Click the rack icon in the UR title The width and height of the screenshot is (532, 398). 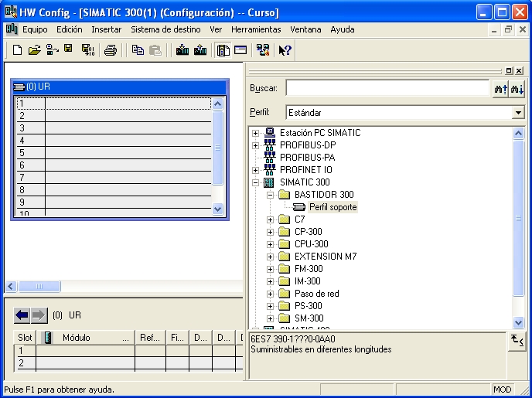19,87
